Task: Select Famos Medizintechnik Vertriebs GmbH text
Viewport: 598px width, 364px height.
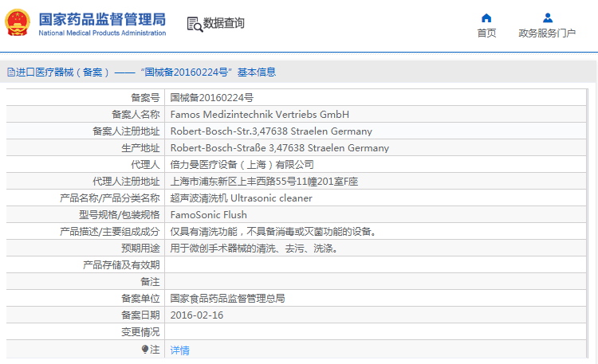Action: pyautogui.click(x=260, y=115)
